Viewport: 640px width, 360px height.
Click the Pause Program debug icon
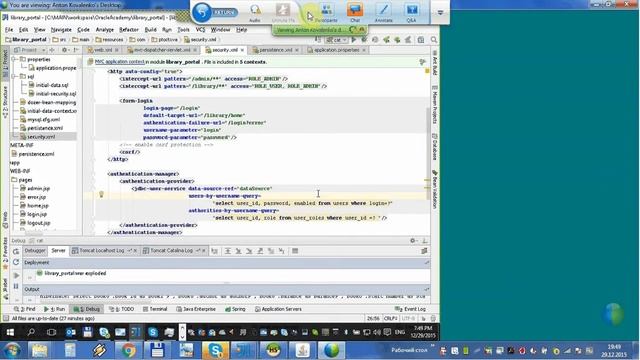[x=16, y=286]
